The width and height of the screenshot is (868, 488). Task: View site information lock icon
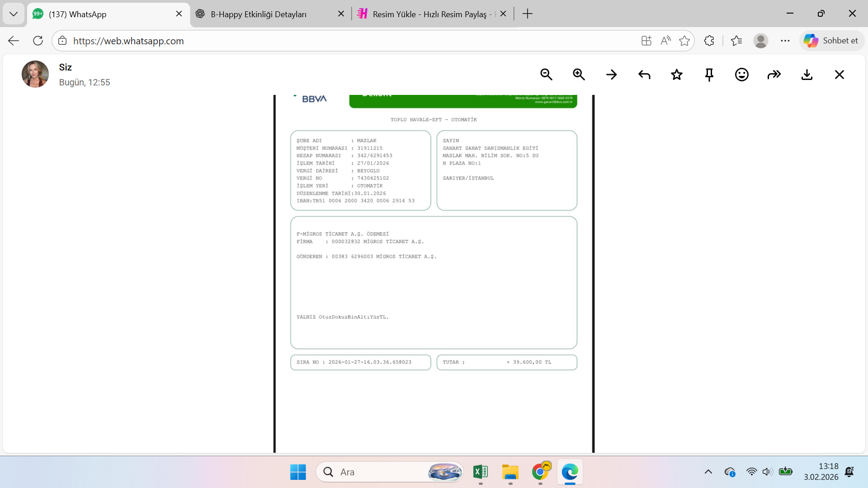click(62, 41)
